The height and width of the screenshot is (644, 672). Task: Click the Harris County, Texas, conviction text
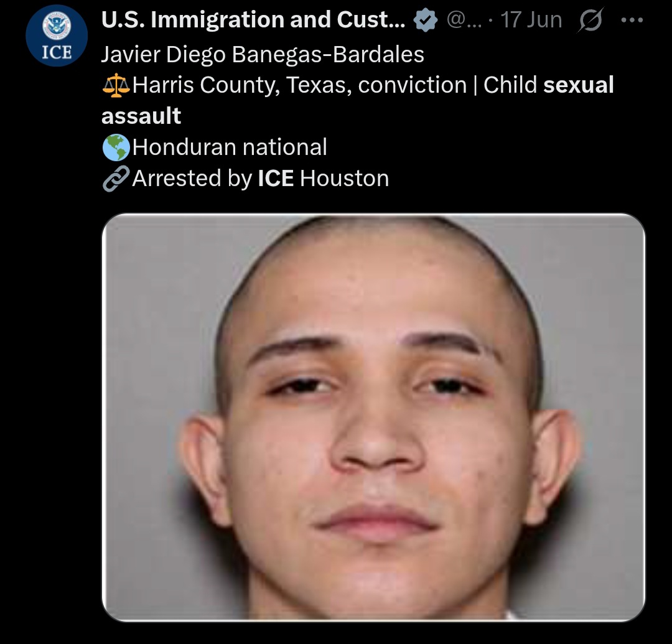[x=299, y=85]
